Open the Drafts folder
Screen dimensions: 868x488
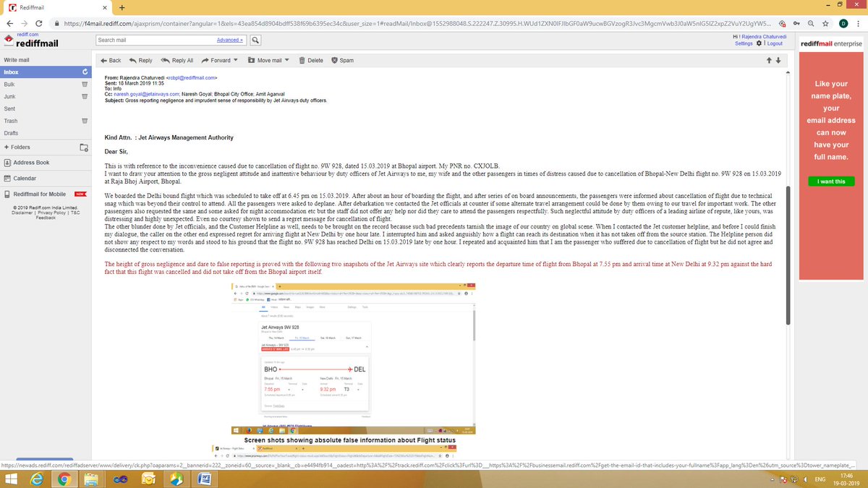tap(11, 133)
